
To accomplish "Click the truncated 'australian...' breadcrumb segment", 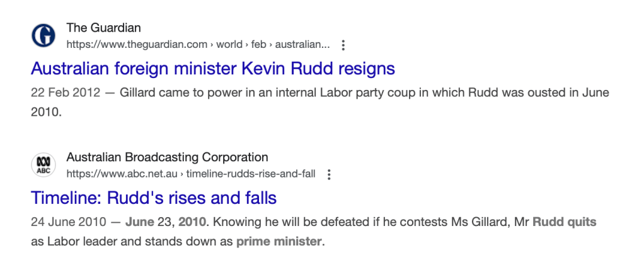I will click(x=301, y=45).
